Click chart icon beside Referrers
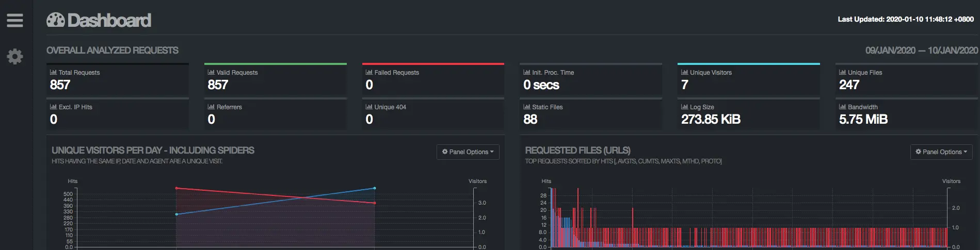Viewport: 980px width, 250px height. coord(211,107)
